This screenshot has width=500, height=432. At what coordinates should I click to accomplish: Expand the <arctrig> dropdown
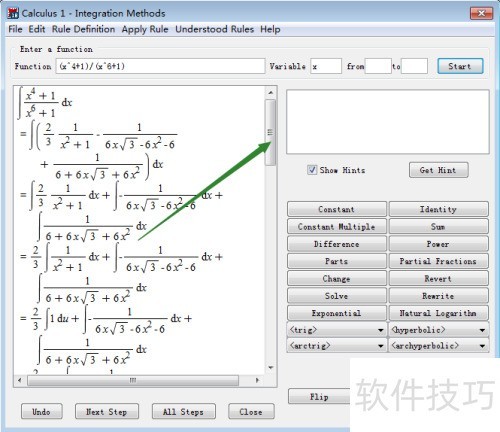[x=337, y=345]
